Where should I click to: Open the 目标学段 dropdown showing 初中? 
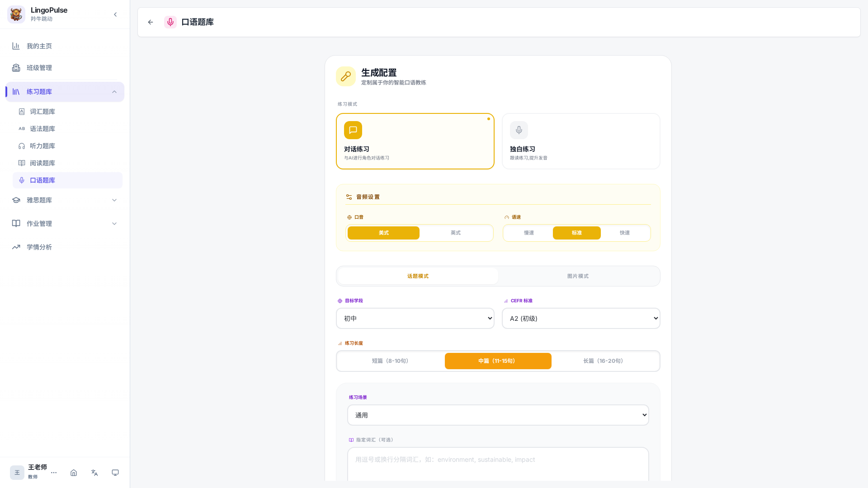[415, 319]
